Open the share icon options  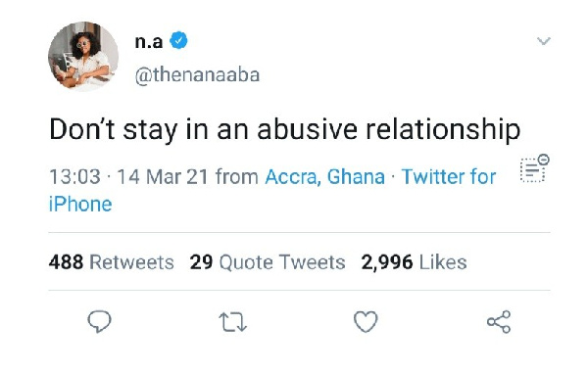tap(499, 322)
